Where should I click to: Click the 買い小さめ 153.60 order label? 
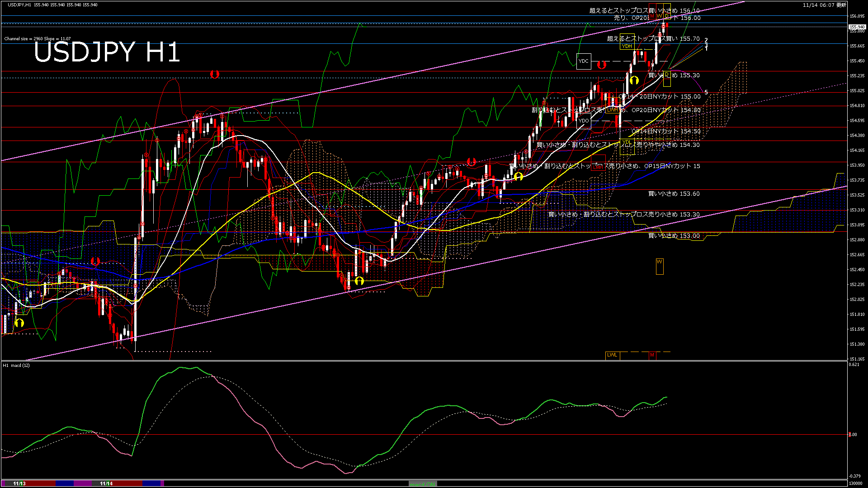click(674, 193)
